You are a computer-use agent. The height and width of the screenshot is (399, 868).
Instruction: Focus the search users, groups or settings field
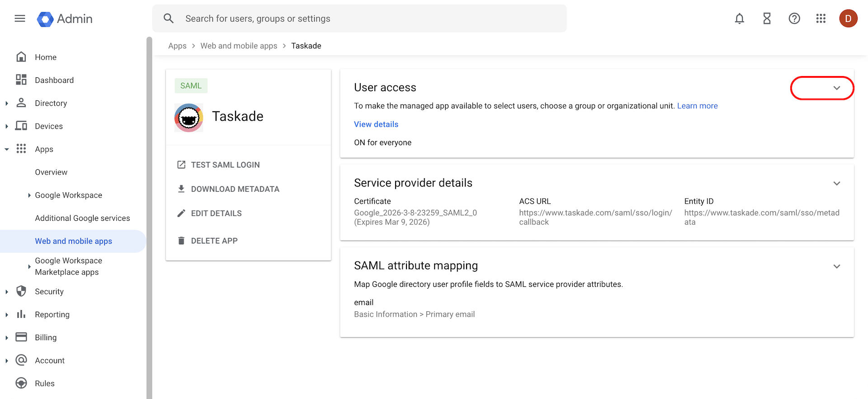(x=359, y=19)
